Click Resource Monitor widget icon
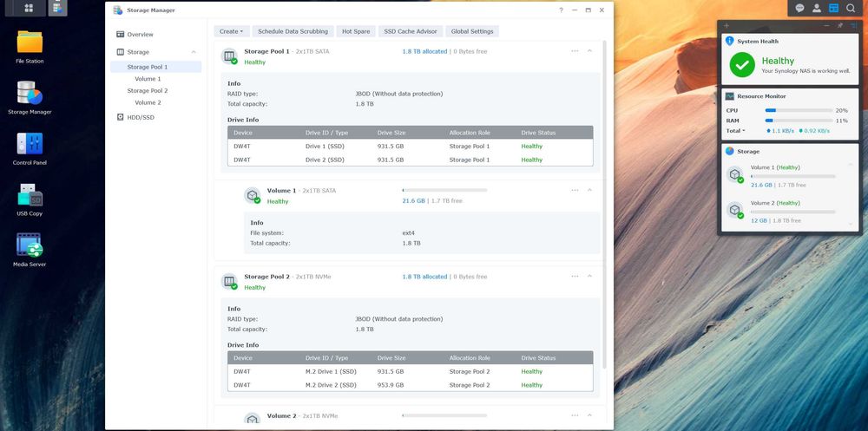 point(730,95)
